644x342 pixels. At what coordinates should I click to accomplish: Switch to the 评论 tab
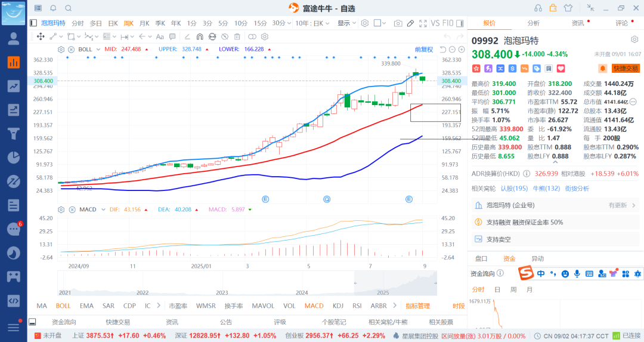coord(622,23)
